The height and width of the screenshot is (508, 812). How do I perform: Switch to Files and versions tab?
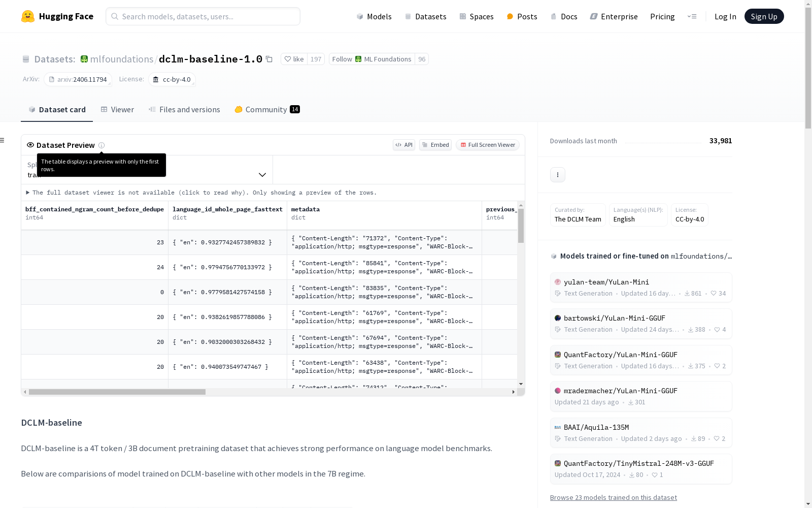click(184, 109)
